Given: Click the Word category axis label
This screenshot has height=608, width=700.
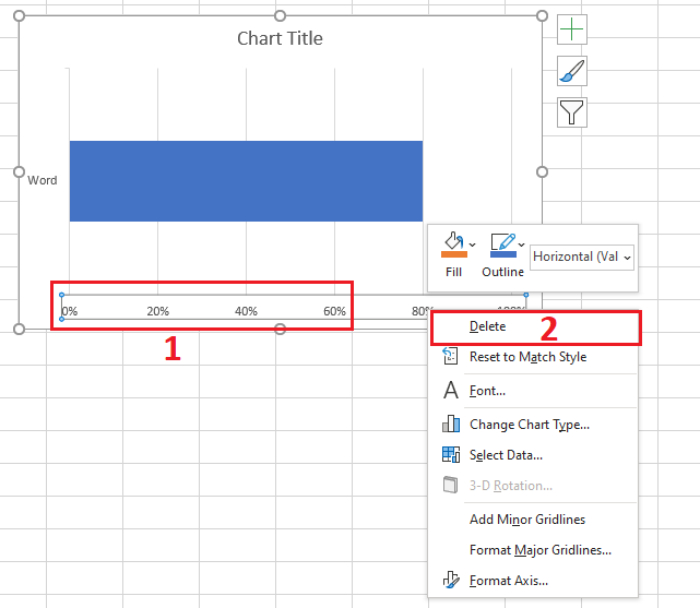Looking at the screenshot, I should point(42,180).
